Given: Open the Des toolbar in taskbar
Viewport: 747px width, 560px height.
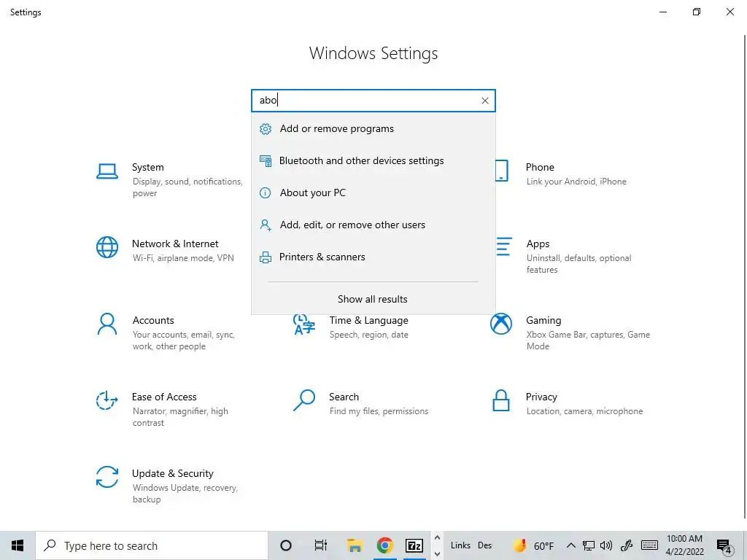Looking at the screenshot, I should pyautogui.click(x=485, y=545).
